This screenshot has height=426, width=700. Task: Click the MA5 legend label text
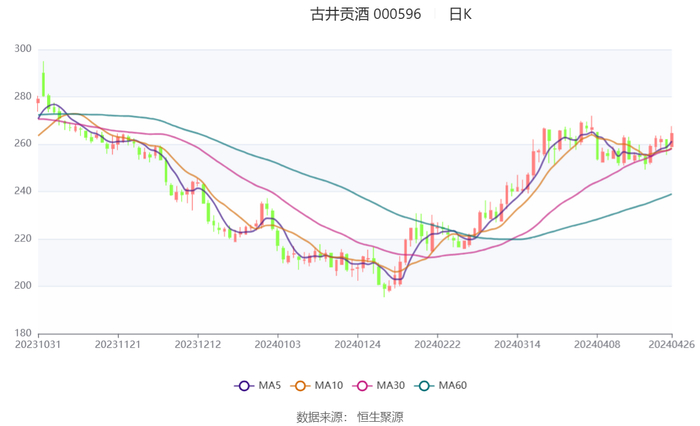[270, 385]
